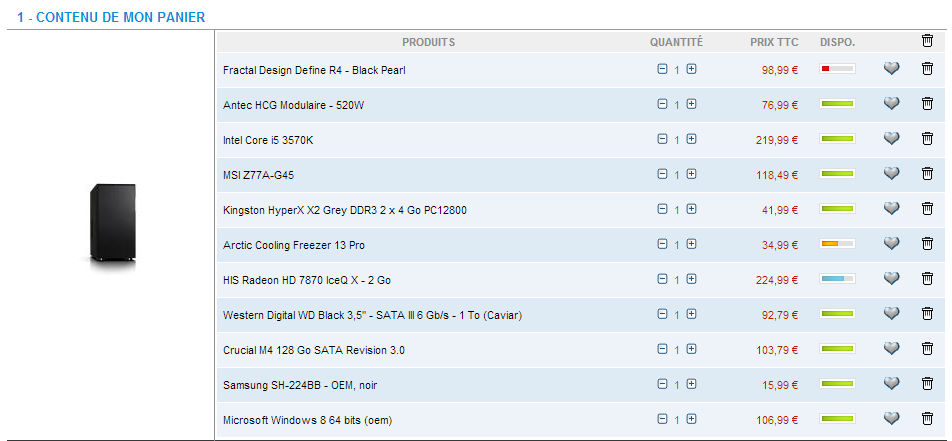Screen dimensions: 952x441
Task: Add MSI Z77A-G45 to wishlist heart
Action: pyautogui.click(x=892, y=174)
